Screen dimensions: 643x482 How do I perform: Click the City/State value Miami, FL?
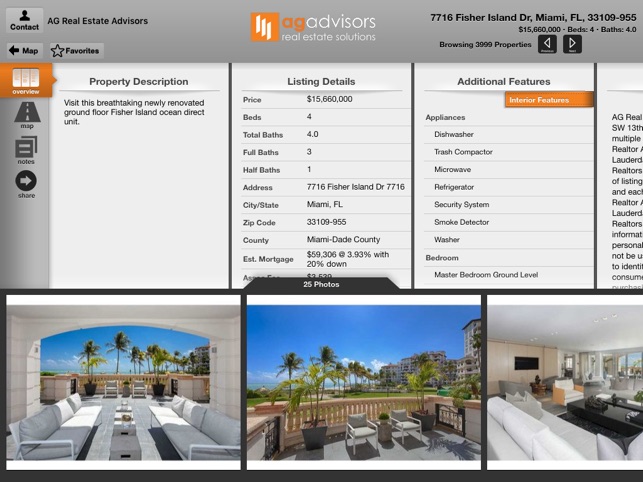(x=325, y=204)
